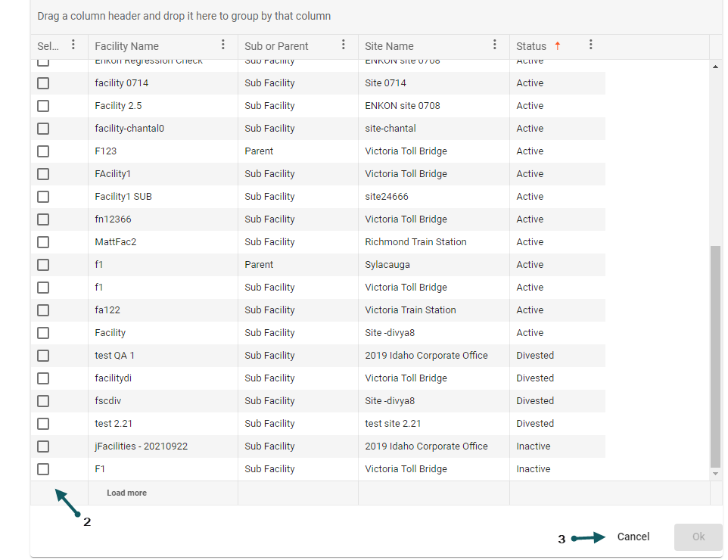Tick the checkbox for MattFac2
728x560 pixels.
[x=43, y=242]
